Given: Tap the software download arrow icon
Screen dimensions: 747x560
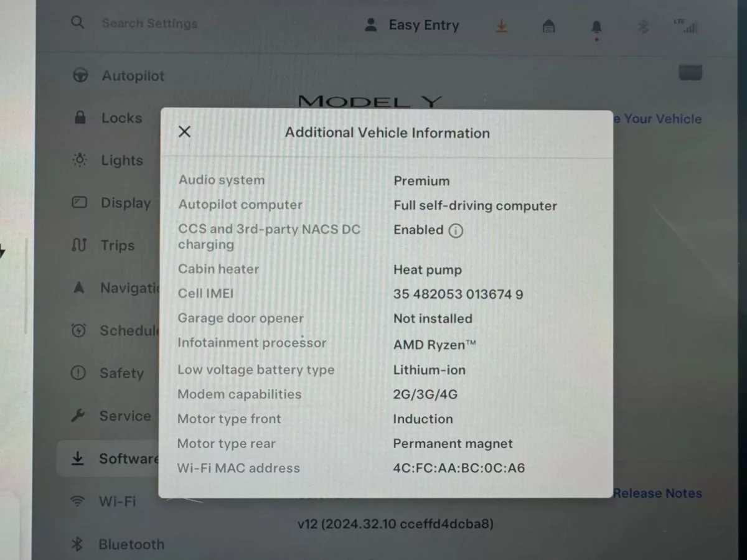Looking at the screenshot, I should point(501,26).
